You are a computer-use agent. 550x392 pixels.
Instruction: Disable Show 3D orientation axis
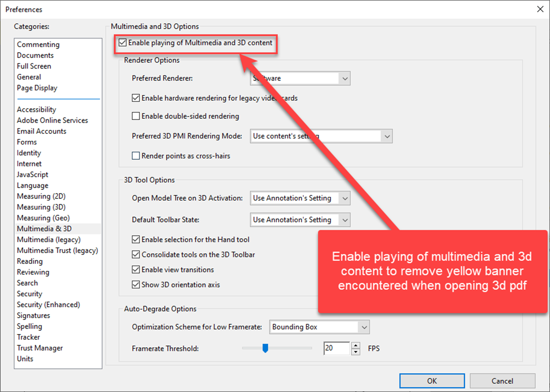136,285
